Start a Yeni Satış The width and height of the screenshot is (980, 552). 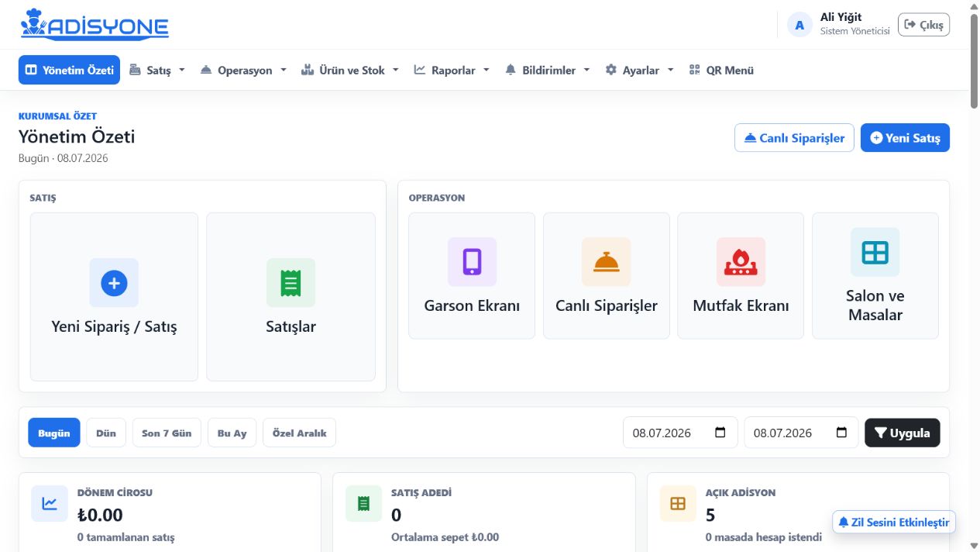click(905, 138)
